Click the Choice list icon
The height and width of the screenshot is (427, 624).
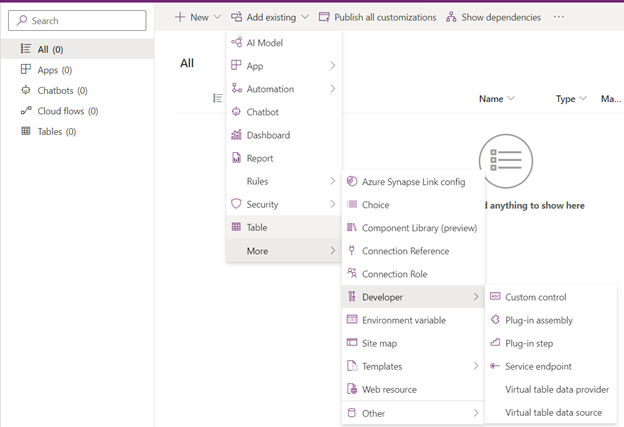point(352,205)
